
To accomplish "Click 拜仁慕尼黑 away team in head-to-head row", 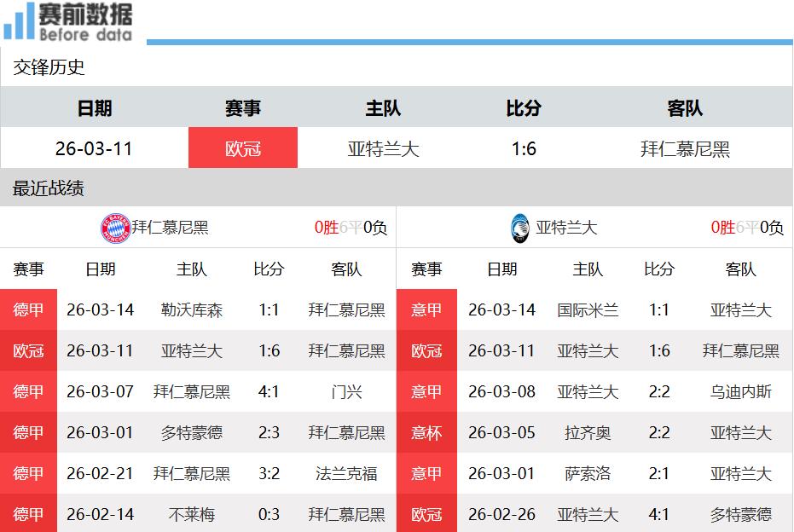I will click(685, 149).
